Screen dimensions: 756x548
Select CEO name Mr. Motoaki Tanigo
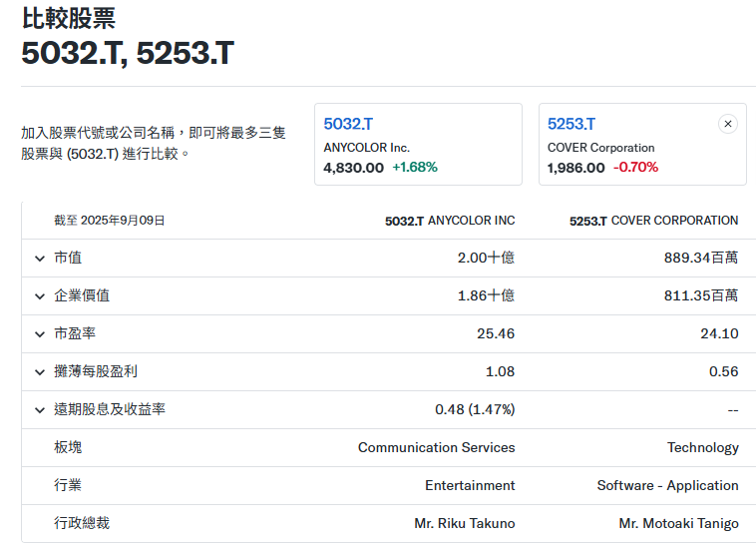678,524
